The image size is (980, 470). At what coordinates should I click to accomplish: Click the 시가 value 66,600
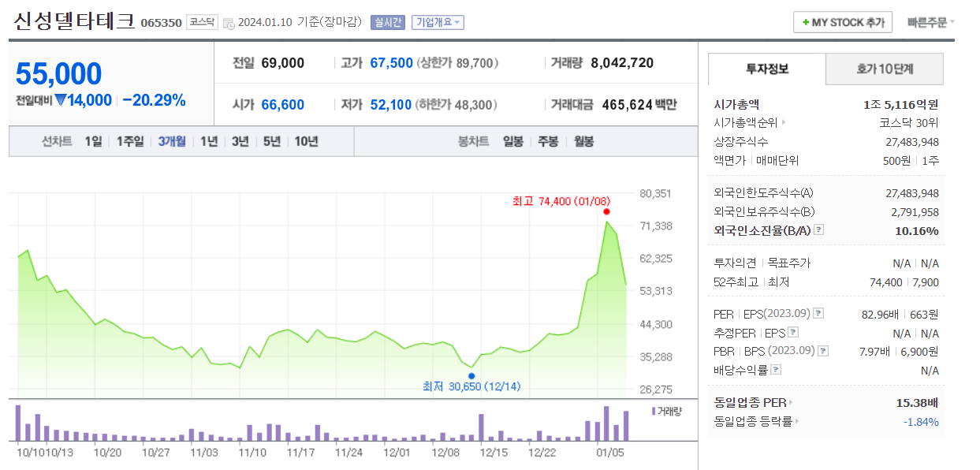(x=282, y=105)
